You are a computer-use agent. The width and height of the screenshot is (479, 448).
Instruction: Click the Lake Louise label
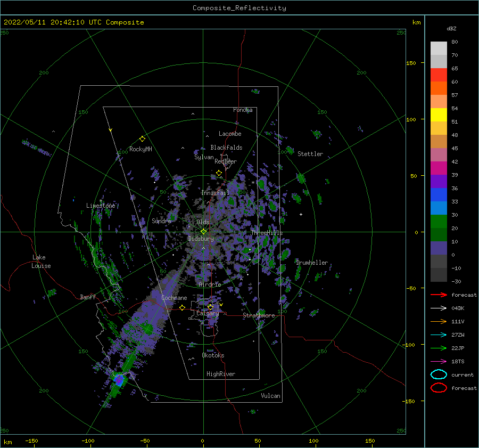tap(41, 262)
